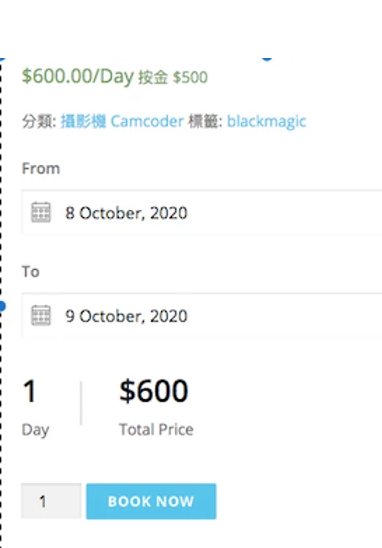The height and width of the screenshot is (548, 382).
Task: Click the Day label under the count
Action: click(x=35, y=430)
